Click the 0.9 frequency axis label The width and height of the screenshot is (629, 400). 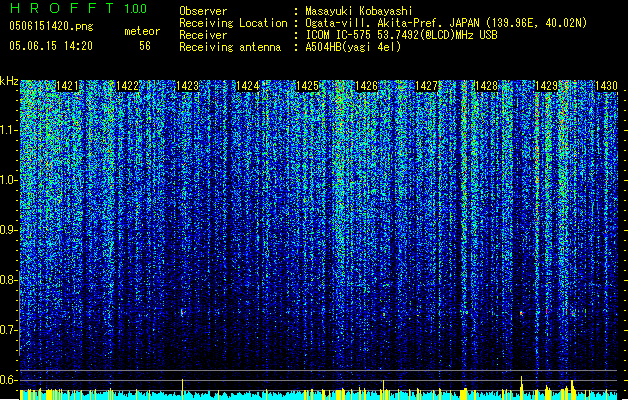8,230
